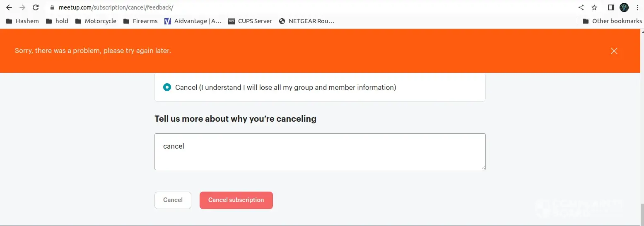This screenshot has height=226, width=644.
Task: Open the Firearms bookmarks folder
Action: pyautogui.click(x=140, y=21)
